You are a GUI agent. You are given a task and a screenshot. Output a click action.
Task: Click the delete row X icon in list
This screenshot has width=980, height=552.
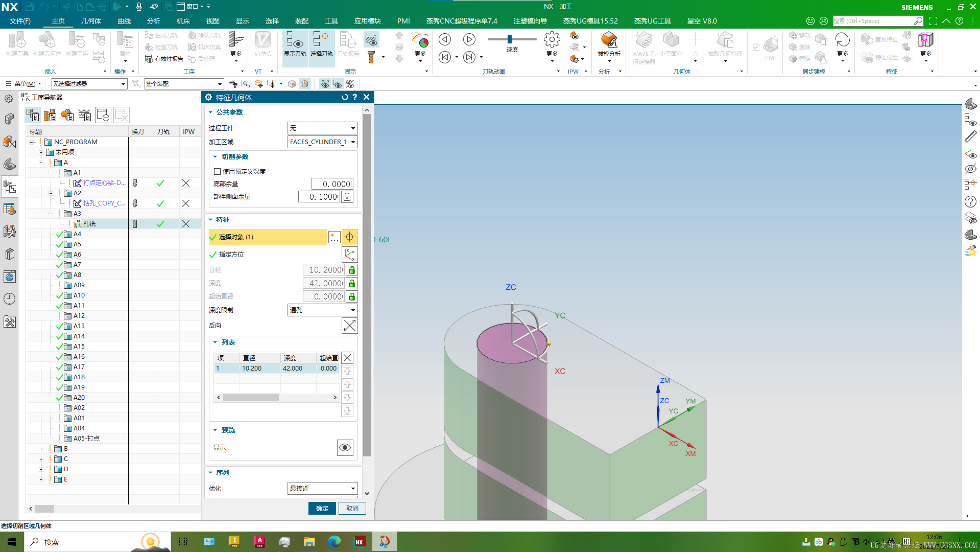347,358
